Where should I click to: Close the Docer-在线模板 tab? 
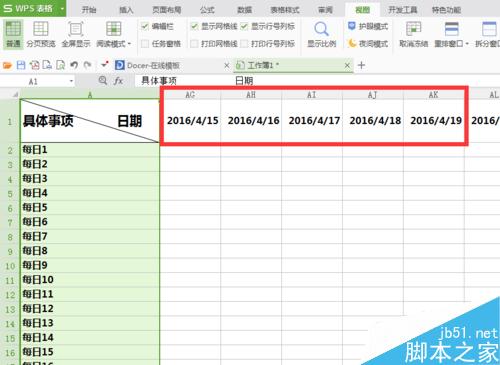tap(227, 65)
